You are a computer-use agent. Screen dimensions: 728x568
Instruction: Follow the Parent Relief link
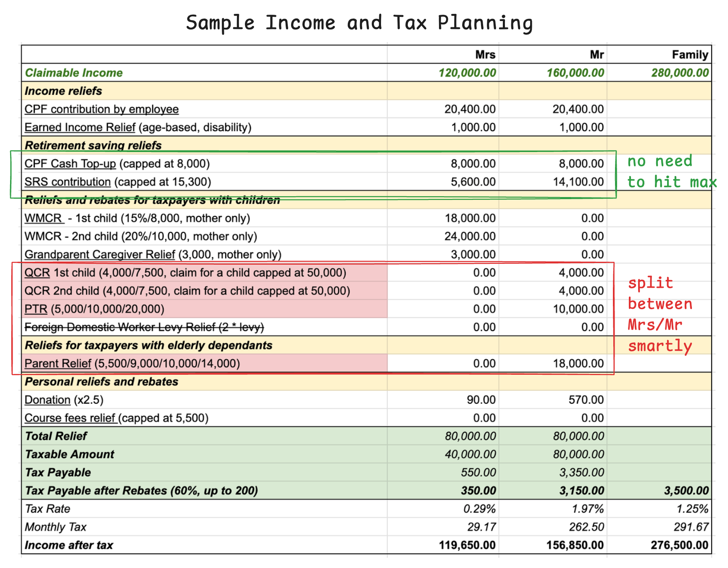click(x=58, y=363)
